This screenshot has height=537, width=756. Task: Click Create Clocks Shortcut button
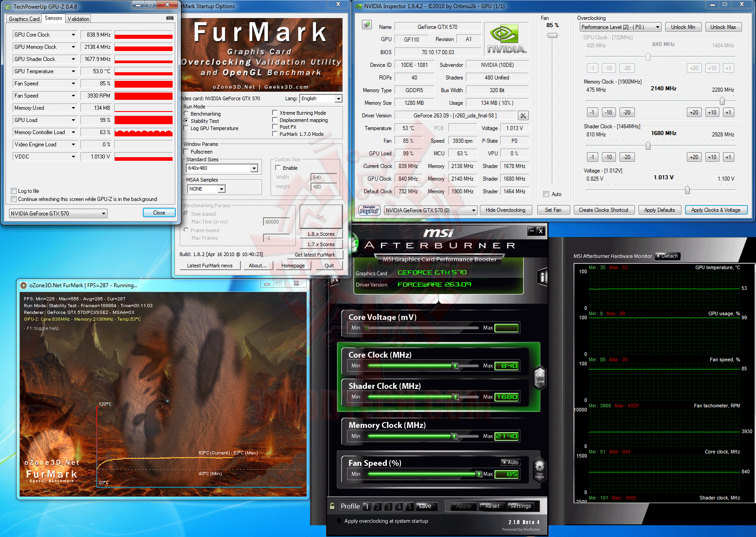604,210
